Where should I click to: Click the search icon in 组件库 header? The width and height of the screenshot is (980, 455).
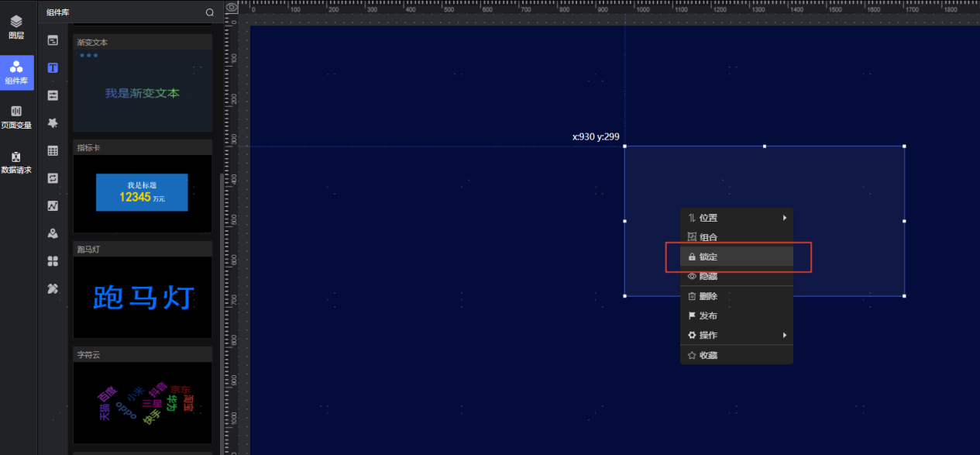(x=209, y=12)
